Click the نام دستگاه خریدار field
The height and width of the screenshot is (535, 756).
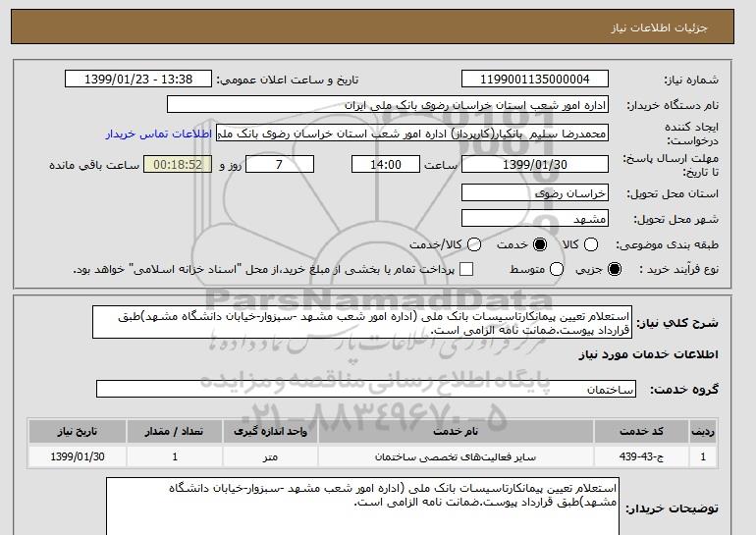388,105
